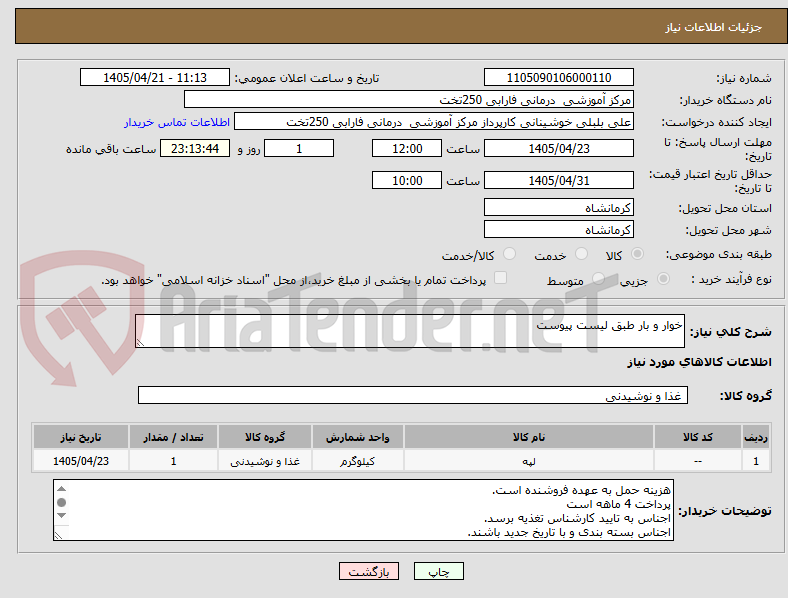
Task: Select the جزیی purchase type radio
Action: click(x=663, y=278)
